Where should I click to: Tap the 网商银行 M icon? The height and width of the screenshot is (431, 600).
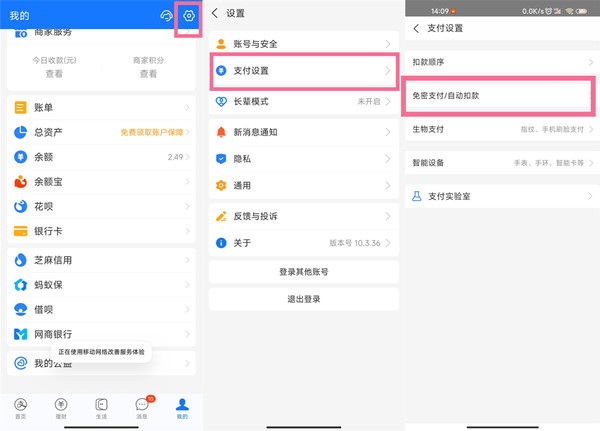point(20,334)
